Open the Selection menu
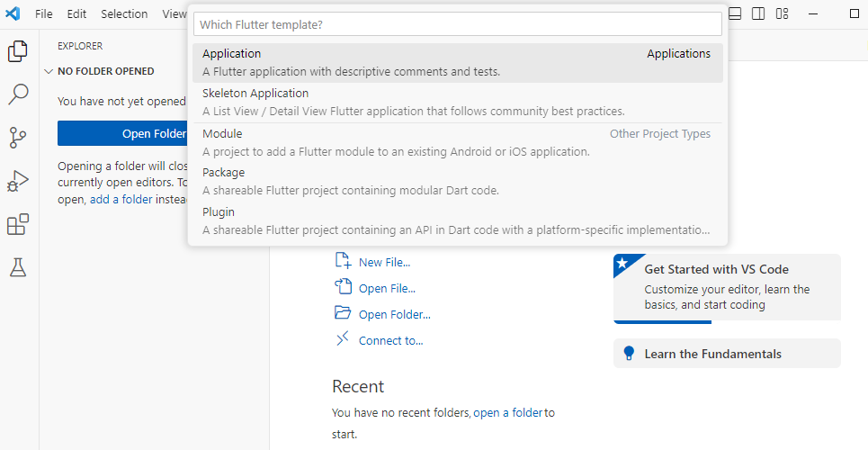 point(124,13)
